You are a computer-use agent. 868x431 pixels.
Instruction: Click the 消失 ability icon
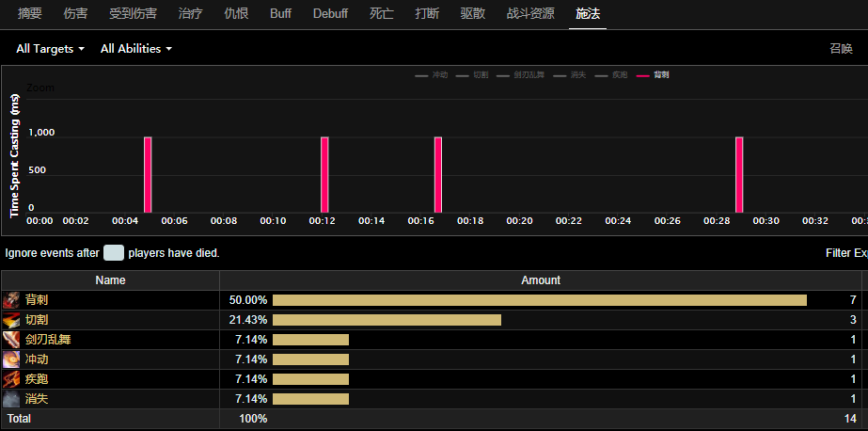[11, 399]
